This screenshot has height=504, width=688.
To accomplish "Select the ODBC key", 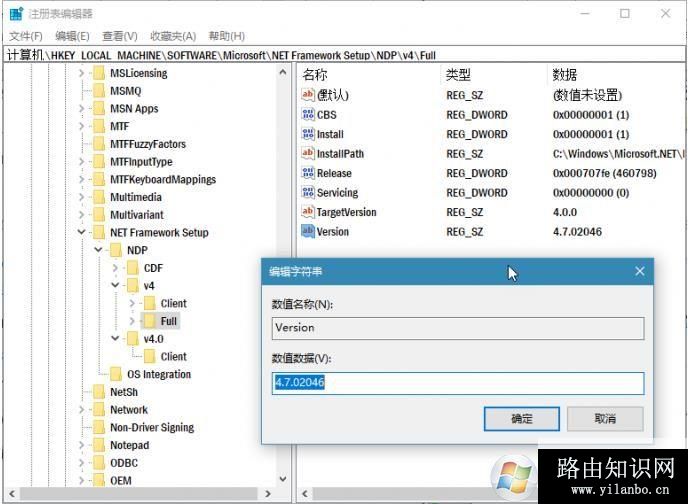I will point(124,463).
